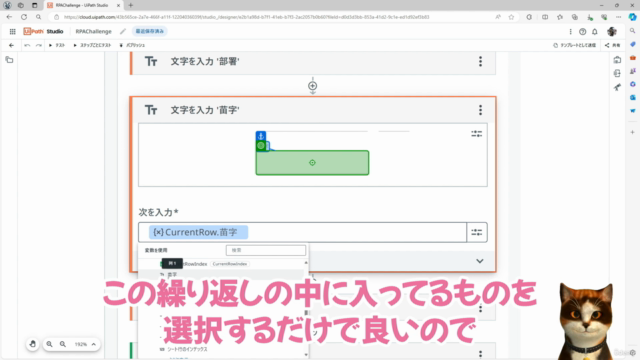Edit the RPAChallenge project name pencil

[123, 31]
